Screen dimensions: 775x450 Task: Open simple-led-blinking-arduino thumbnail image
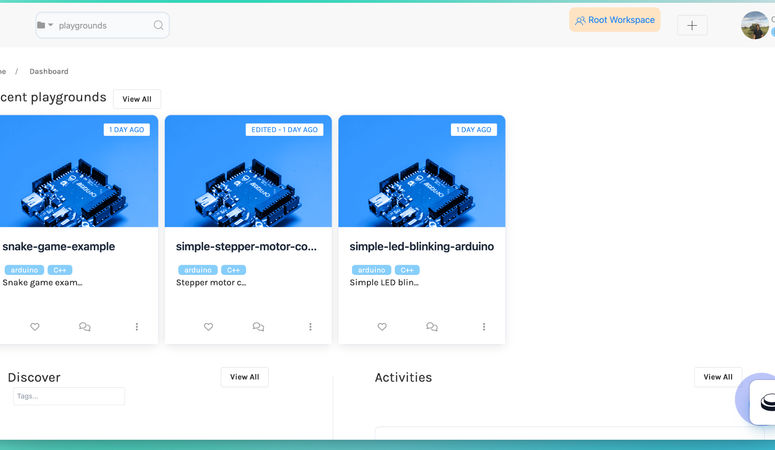tap(422, 171)
